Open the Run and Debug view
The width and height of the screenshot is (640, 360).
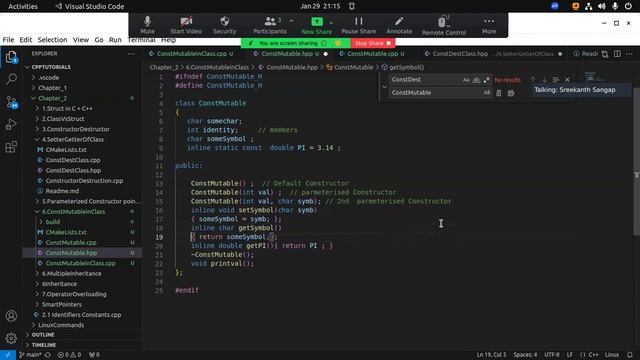click(11, 124)
